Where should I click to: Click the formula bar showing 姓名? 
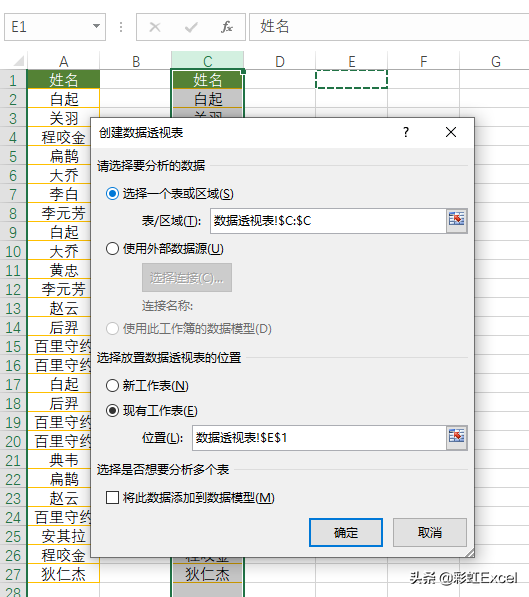coord(389,27)
